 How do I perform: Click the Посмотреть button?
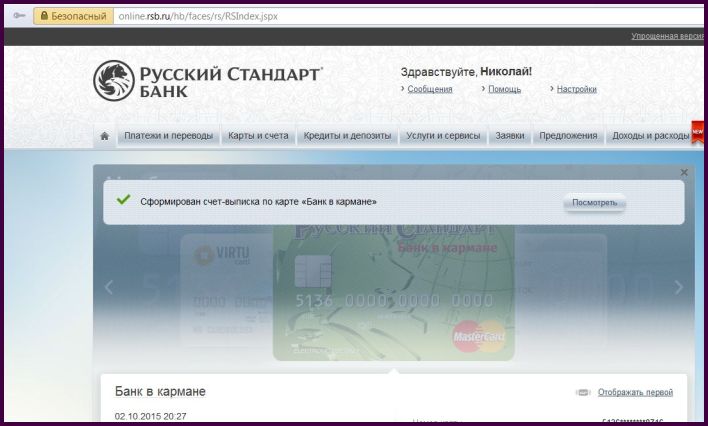(594, 202)
